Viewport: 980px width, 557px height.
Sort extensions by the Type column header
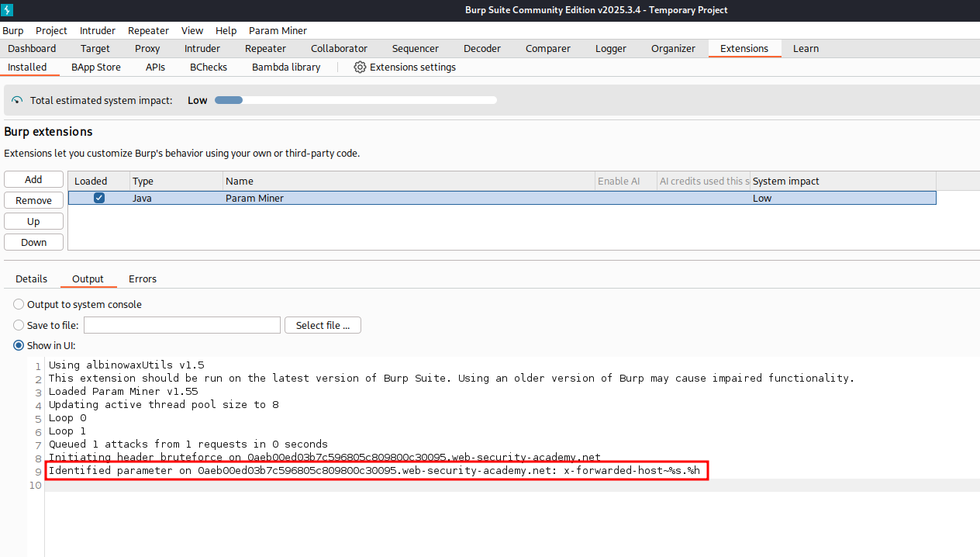coord(177,182)
